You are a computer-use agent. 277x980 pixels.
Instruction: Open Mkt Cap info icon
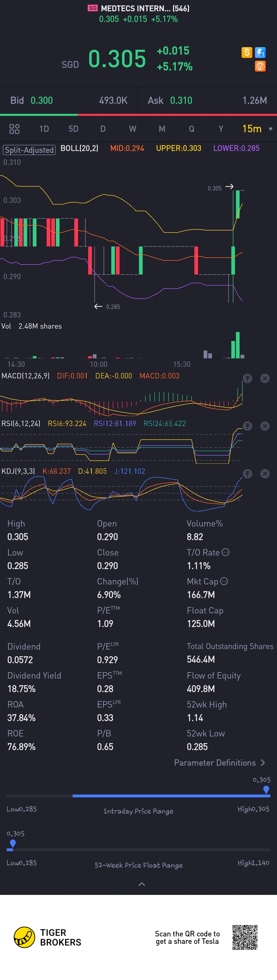tap(224, 581)
